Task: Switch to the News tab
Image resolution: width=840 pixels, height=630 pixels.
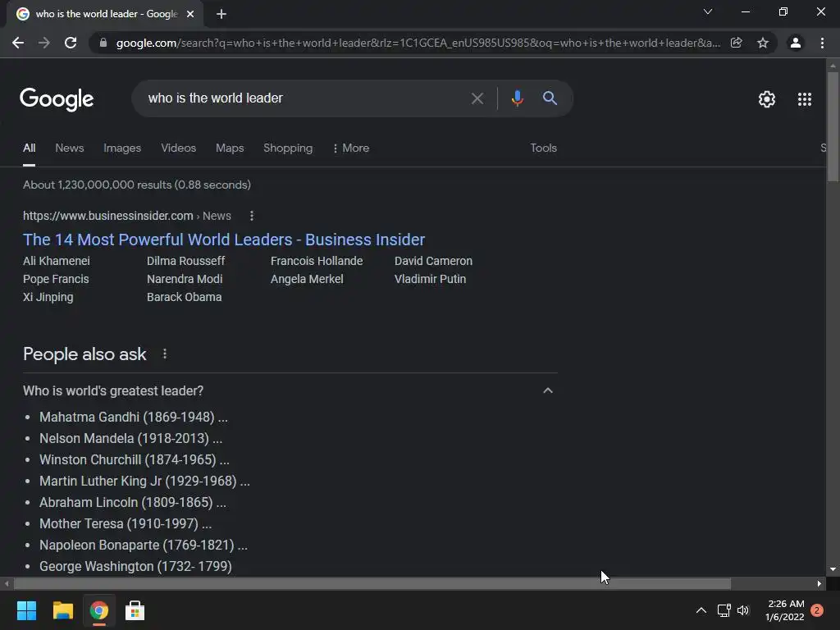Action: pyautogui.click(x=70, y=148)
